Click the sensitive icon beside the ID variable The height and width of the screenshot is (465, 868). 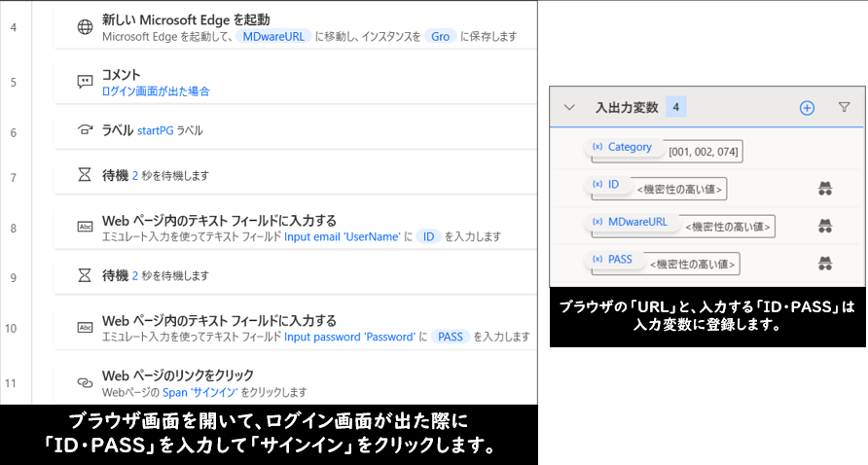click(x=825, y=188)
